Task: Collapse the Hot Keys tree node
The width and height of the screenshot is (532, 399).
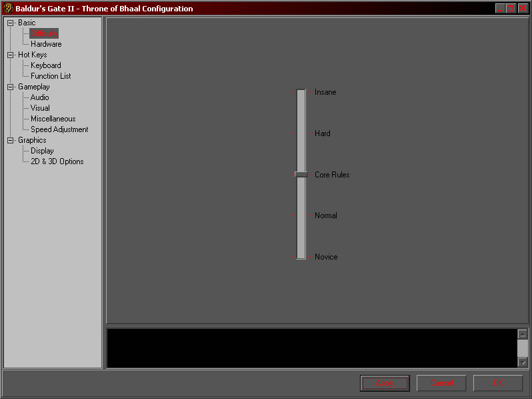Action: (11, 55)
